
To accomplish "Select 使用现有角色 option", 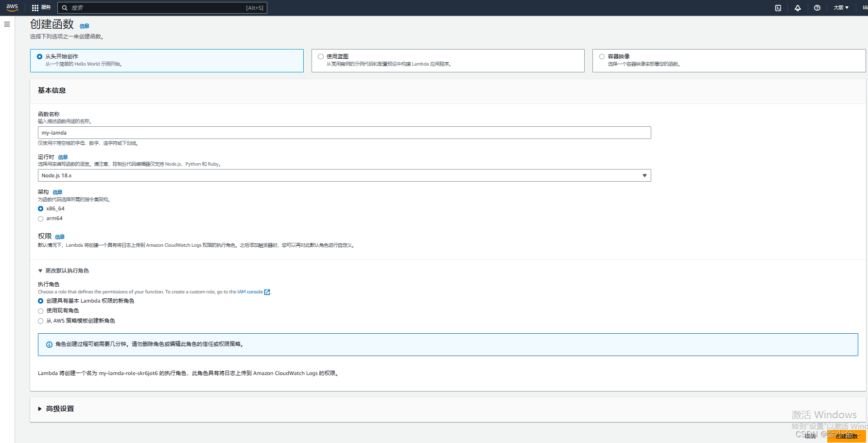I will click(41, 311).
